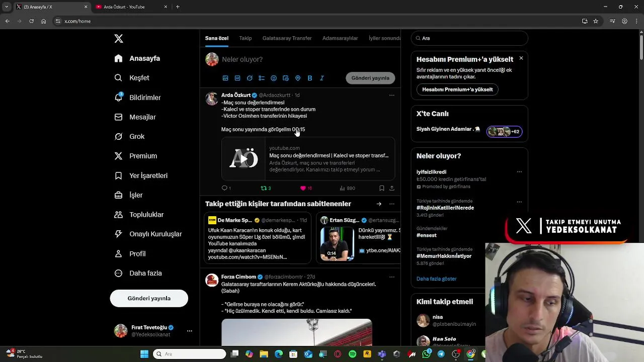644x362 pixels.
Task: Open Premium in the sidebar
Action: 136,156
